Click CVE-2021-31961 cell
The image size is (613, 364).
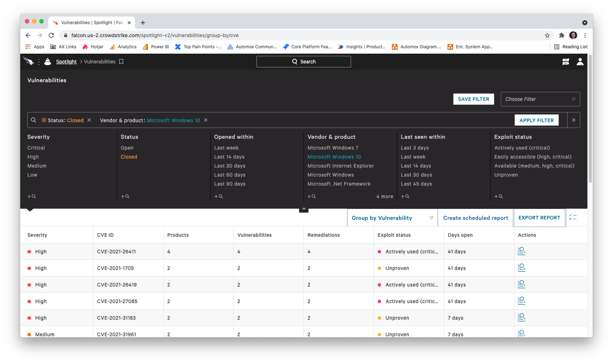pyautogui.click(x=117, y=334)
